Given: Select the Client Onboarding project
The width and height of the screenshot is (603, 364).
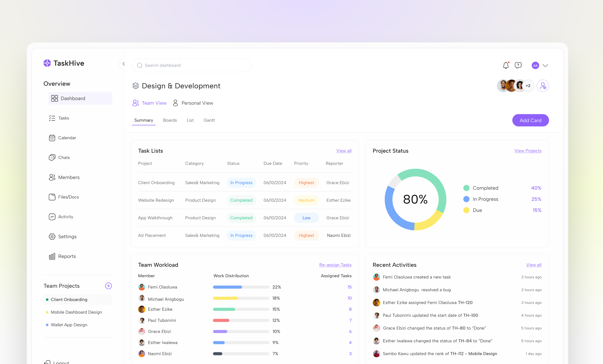Looking at the screenshot, I should click(69, 299).
